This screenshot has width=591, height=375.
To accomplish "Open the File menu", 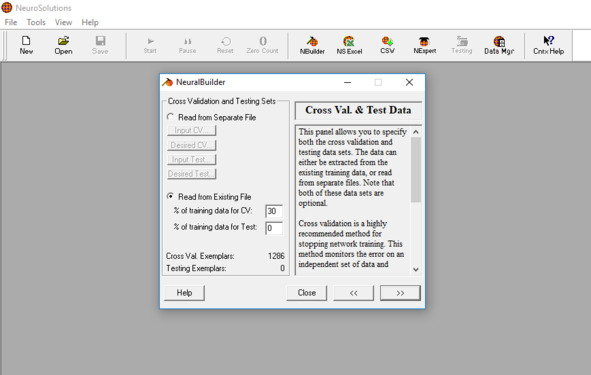I will pos(11,22).
